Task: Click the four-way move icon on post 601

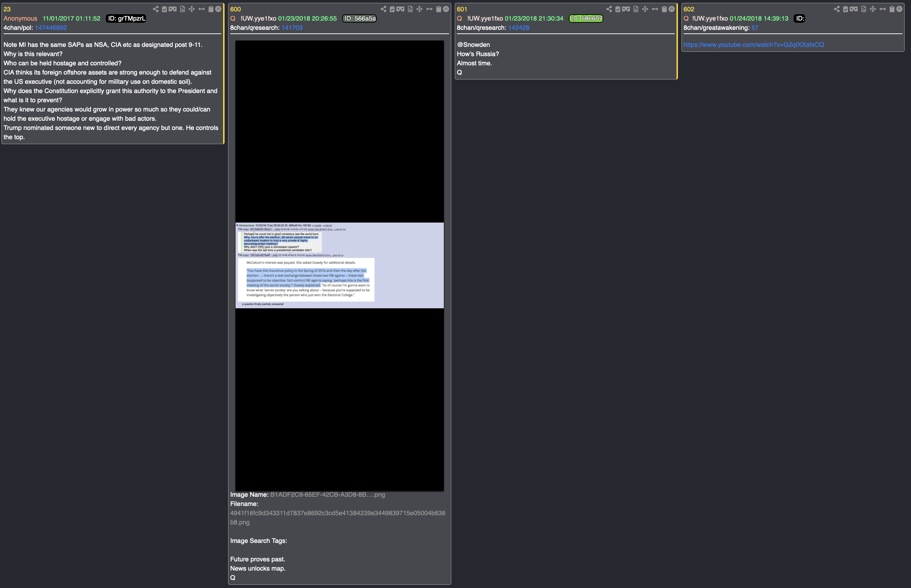Action: 645,9
